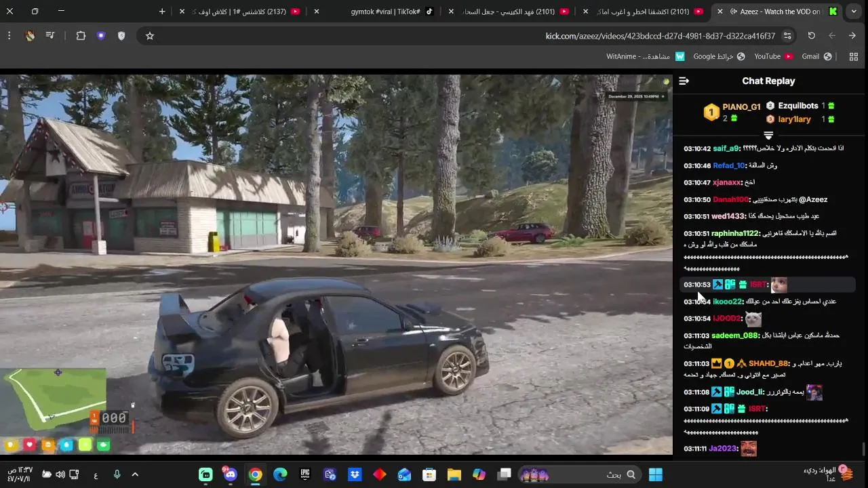Open File Explorer from the taskbar

[454, 475]
